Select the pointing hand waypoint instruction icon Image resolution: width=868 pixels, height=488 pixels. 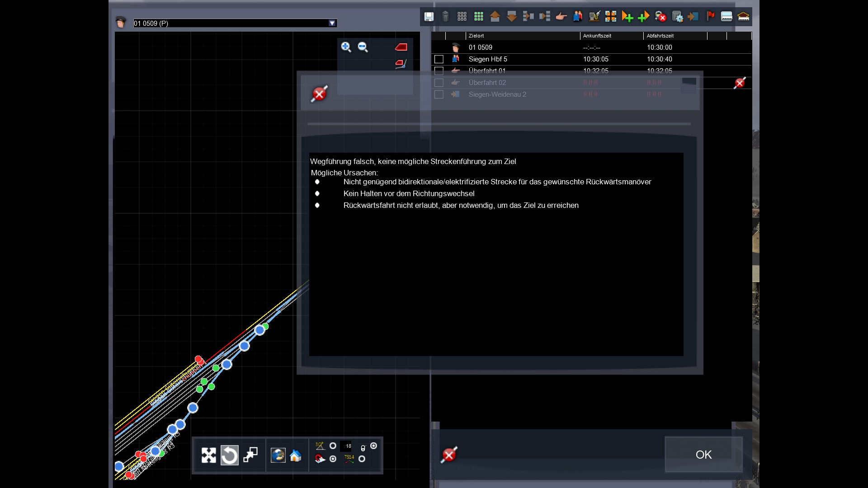(561, 17)
